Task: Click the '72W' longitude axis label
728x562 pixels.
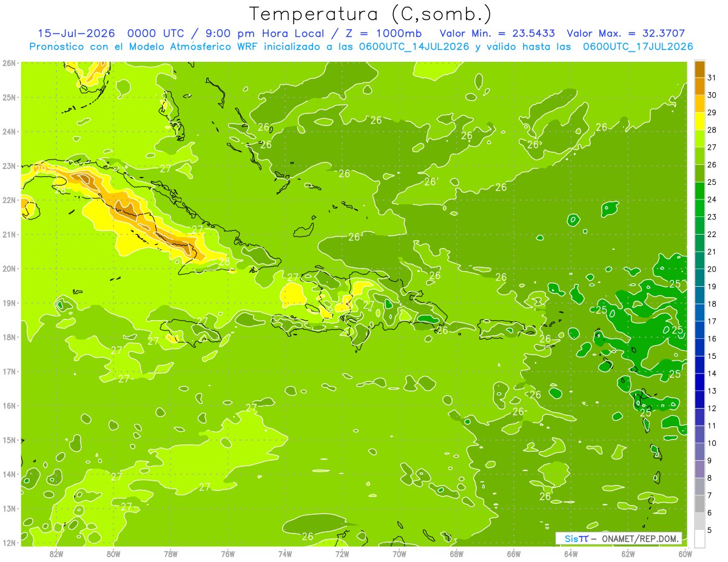Action: (342, 554)
